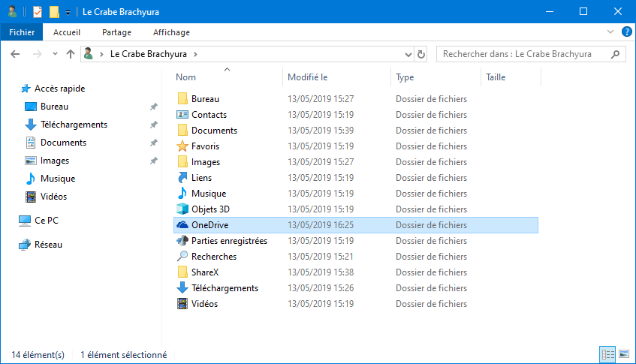Select Ce PC in the navigation pane
636x364 pixels.
point(47,221)
